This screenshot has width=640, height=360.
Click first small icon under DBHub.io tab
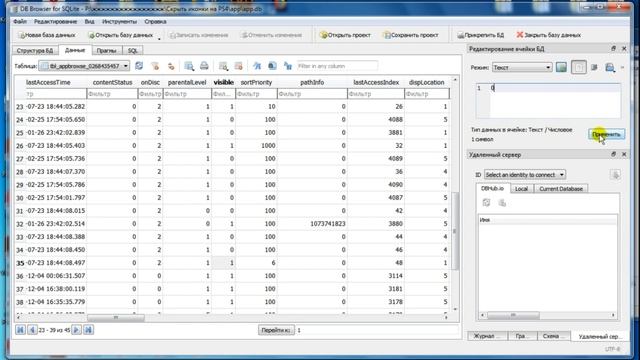click(486, 202)
